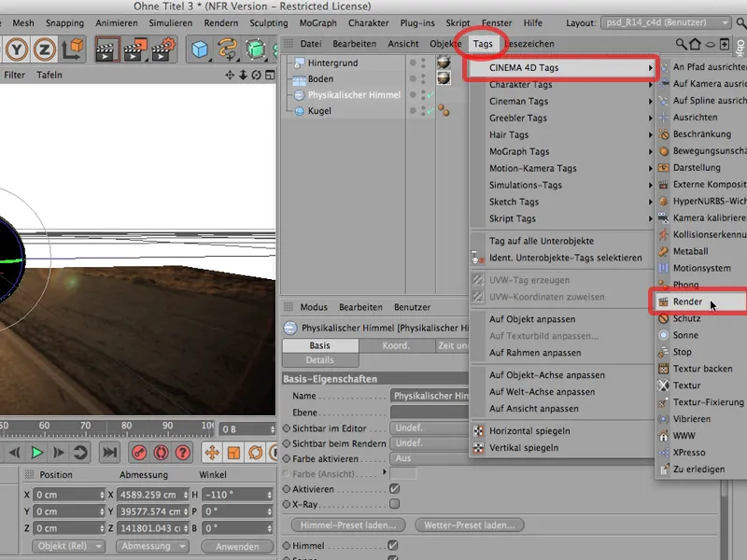Open the Objekt (Rel) dropdown

pyautogui.click(x=68, y=546)
